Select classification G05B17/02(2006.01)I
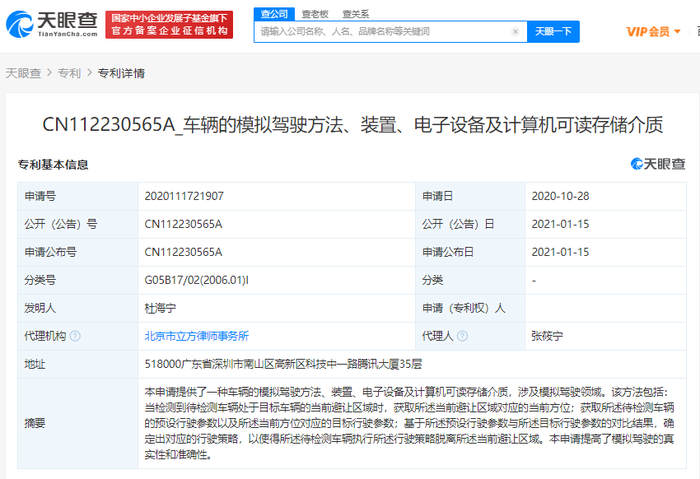The height and width of the screenshot is (479, 700). (196, 280)
